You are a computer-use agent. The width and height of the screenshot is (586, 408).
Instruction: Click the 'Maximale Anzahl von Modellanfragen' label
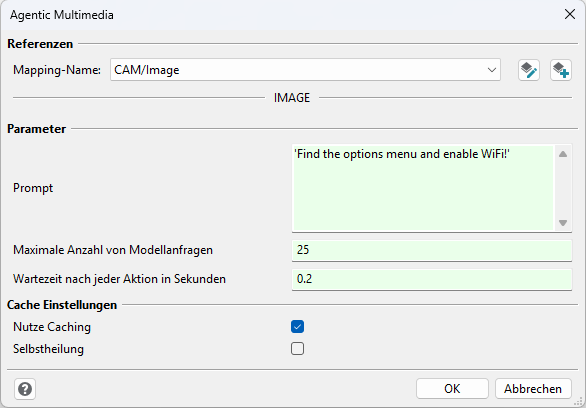113,250
